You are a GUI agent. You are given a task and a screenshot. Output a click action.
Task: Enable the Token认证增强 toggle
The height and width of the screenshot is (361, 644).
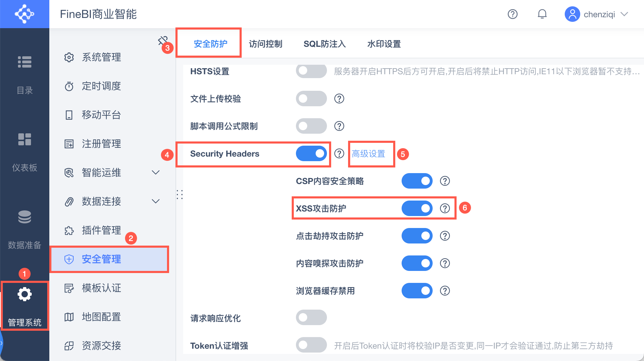click(x=311, y=345)
